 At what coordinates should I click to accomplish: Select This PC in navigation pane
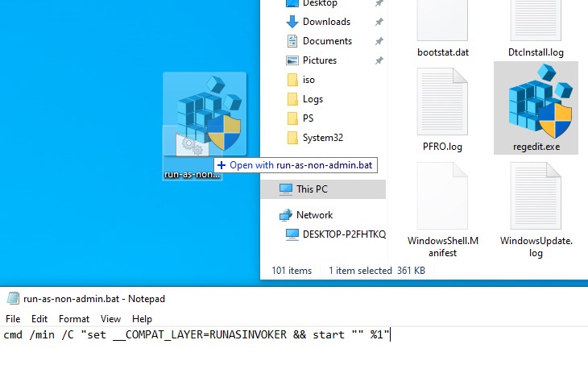tap(323, 189)
